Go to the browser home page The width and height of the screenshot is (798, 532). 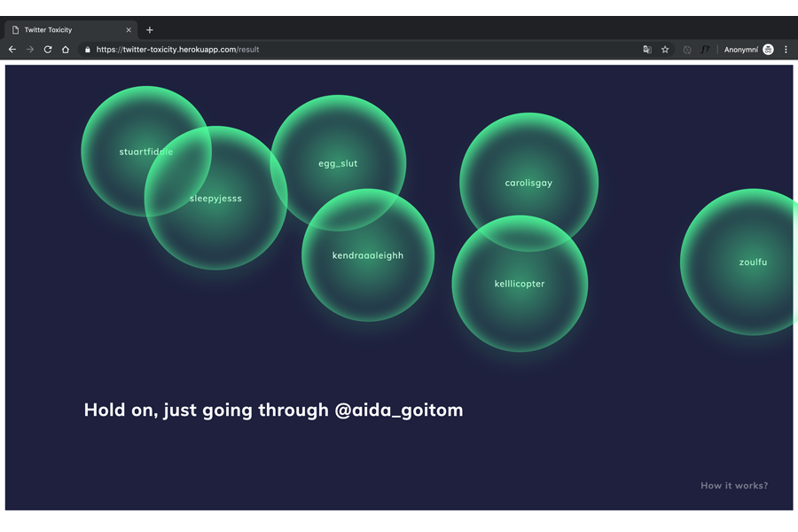point(66,50)
